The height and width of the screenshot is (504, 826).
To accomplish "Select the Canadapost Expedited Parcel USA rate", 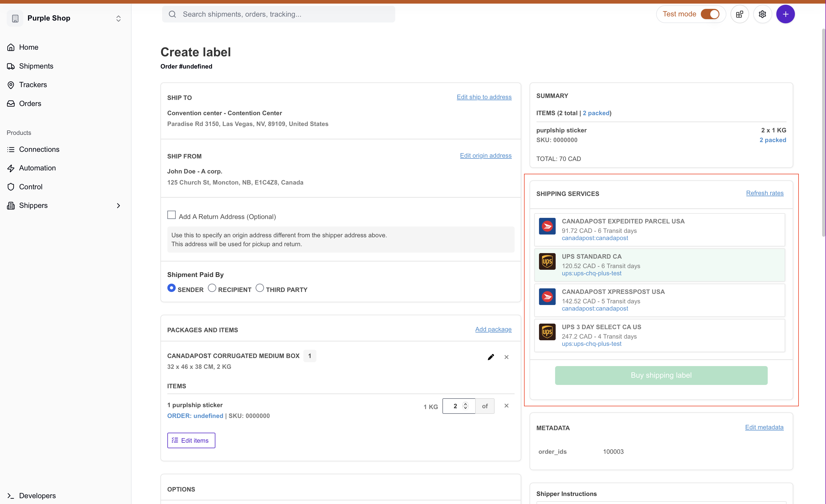I will coord(659,230).
